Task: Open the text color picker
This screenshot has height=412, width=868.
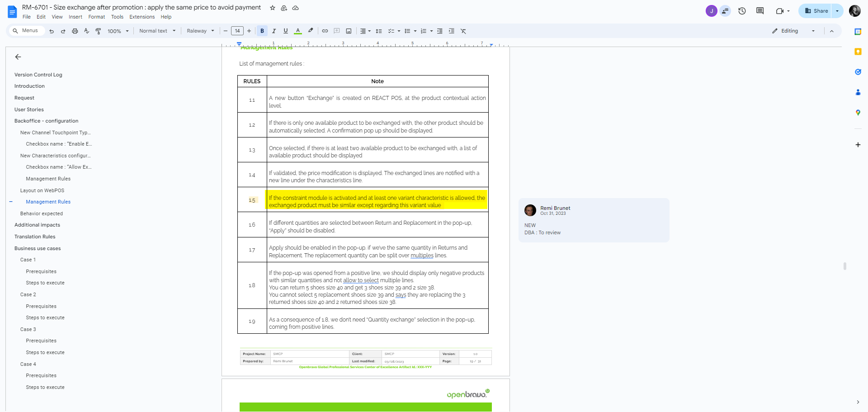Action: click(298, 31)
